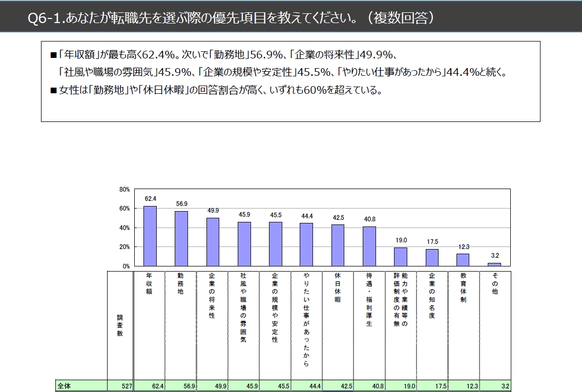Click the 17.5 cell in 全体 row
Screen dimensions: 582x392
coord(432,386)
